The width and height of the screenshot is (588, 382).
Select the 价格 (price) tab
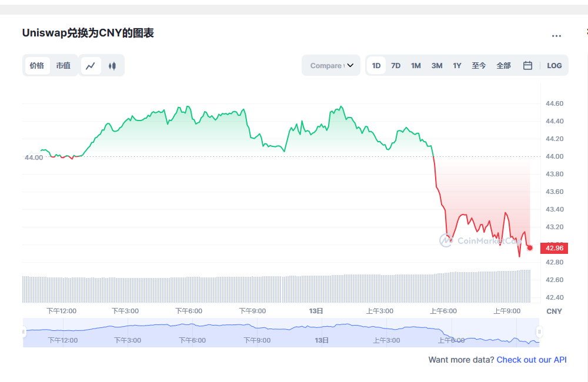[x=37, y=66]
